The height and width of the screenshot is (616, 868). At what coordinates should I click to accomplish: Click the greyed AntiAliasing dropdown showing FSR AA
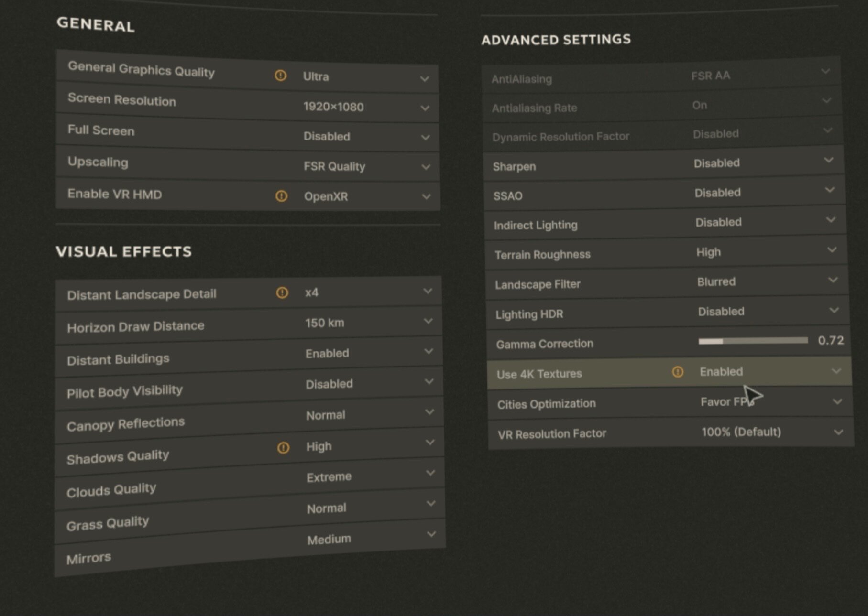tap(761, 74)
